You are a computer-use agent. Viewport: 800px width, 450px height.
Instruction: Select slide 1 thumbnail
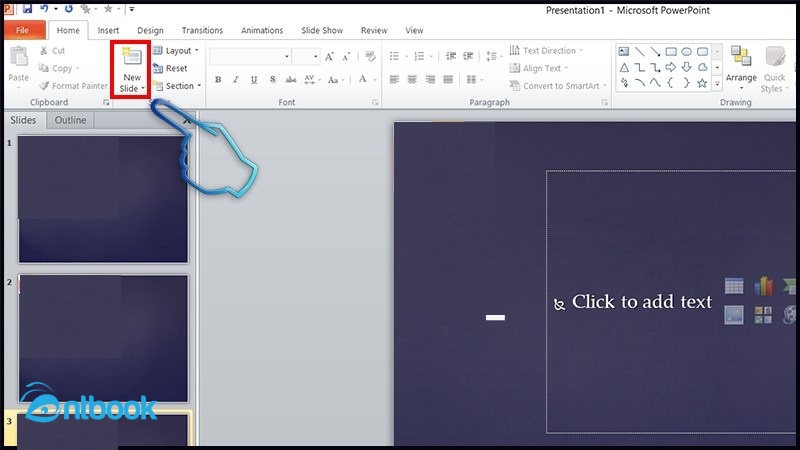[x=103, y=199]
